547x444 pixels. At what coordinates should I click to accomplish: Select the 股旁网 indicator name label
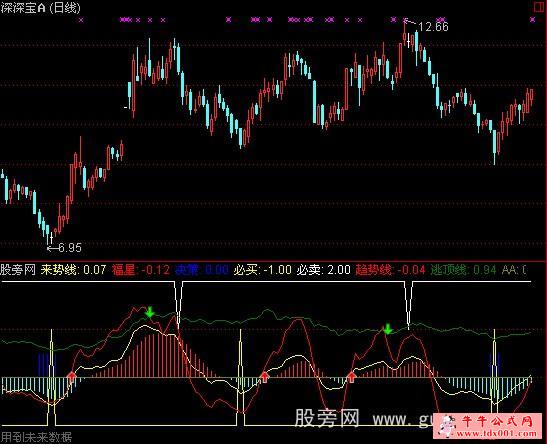tap(18, 270)
